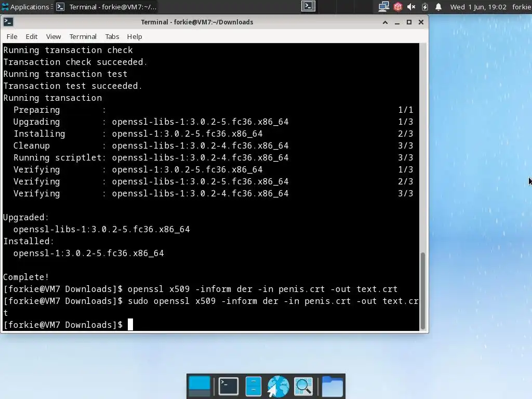532x399 pixels.
Task: Minimize the terminal window
Action: point(397,22)
